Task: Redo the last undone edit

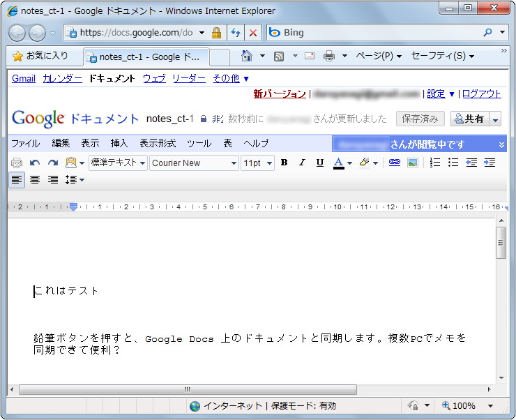Action: pyautogui.click(x=53, y=163)
